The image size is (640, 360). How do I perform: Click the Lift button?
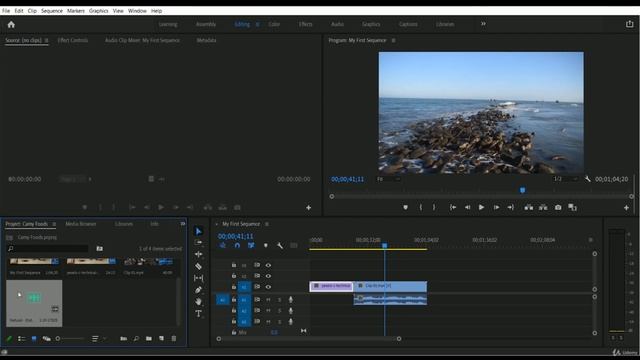(529, 207)
